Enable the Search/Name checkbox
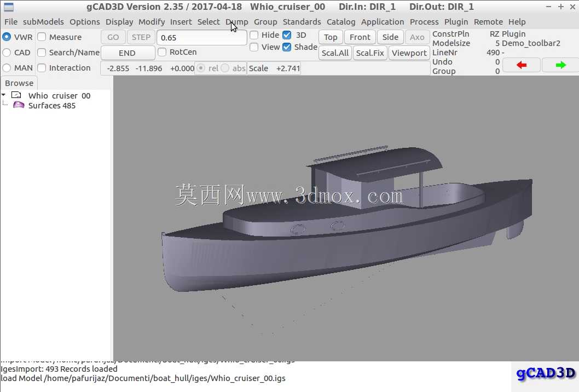This screenshot has height=392, width=579. pos(42,53)
